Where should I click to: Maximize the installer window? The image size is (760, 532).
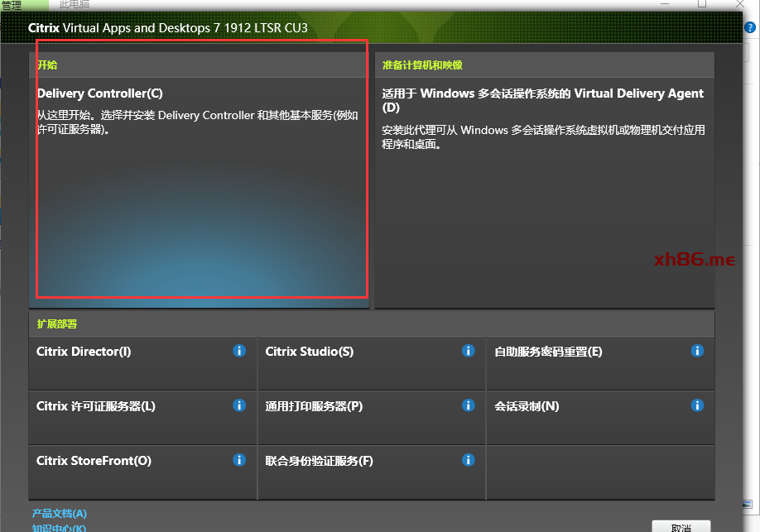pos(702,4)
